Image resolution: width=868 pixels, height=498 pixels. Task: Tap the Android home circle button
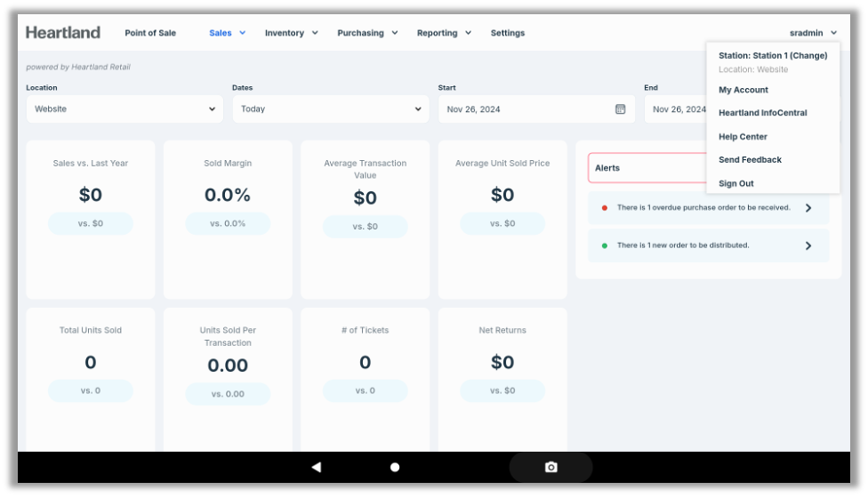395,467
